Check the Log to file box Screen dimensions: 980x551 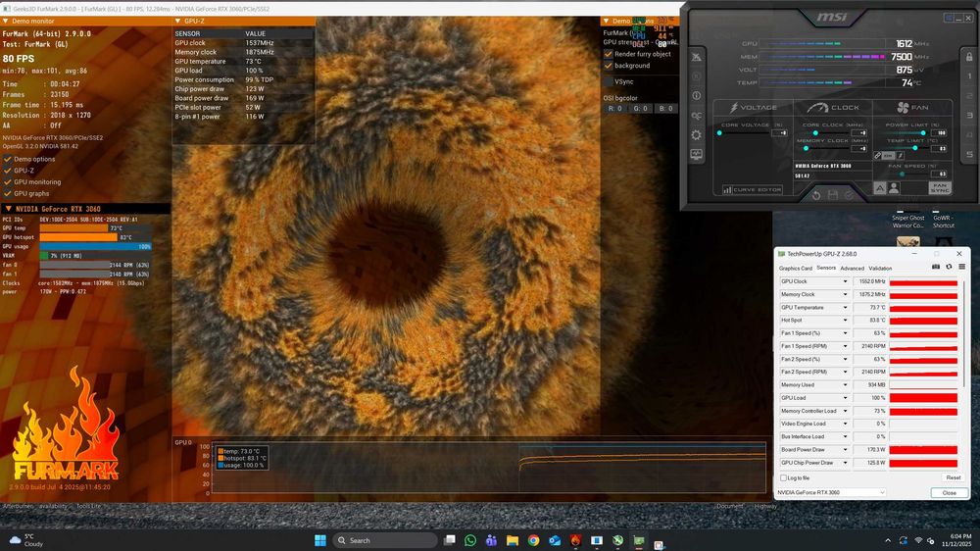coord(783,477)
